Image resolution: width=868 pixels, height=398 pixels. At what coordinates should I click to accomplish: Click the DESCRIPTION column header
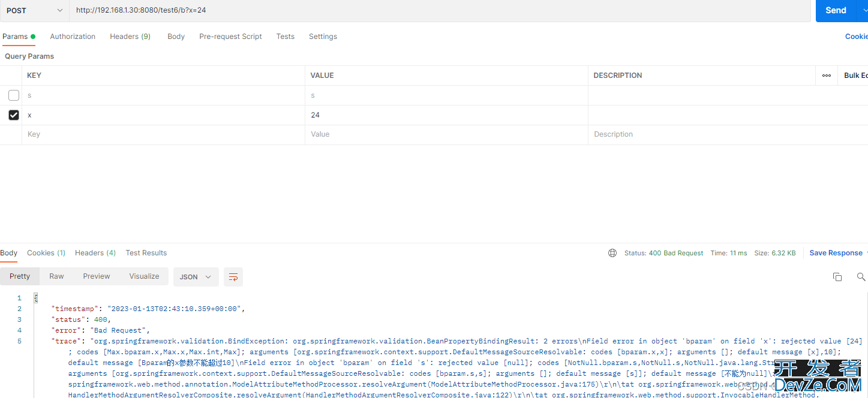tap(618, 76)
